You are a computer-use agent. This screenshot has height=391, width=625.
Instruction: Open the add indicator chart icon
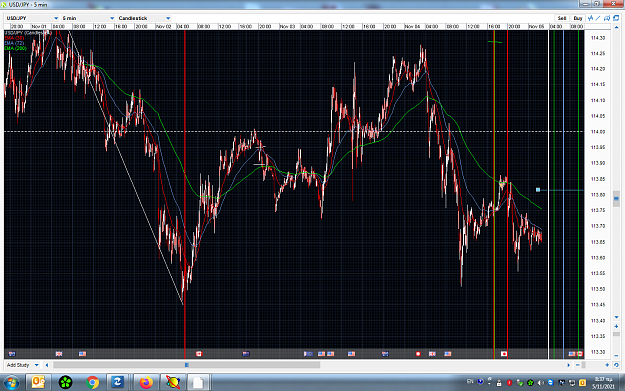[590, 18]
